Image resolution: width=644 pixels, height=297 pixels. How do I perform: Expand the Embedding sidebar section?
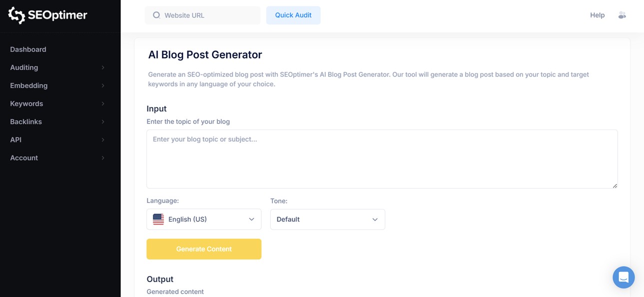[x=29, y=85]
